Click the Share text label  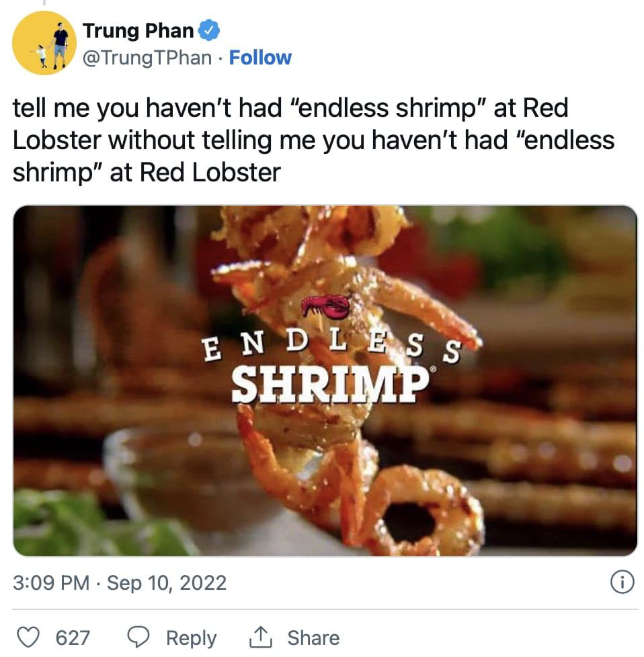coord(313,638)
